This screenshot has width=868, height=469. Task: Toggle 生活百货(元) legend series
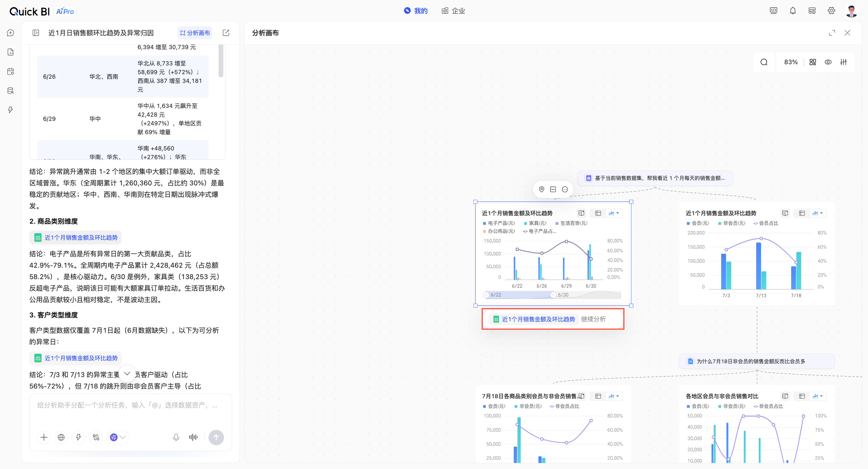point(571,223)
